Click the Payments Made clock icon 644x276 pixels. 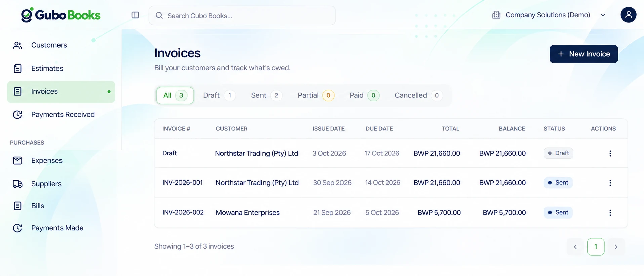[x=17, y=228]
